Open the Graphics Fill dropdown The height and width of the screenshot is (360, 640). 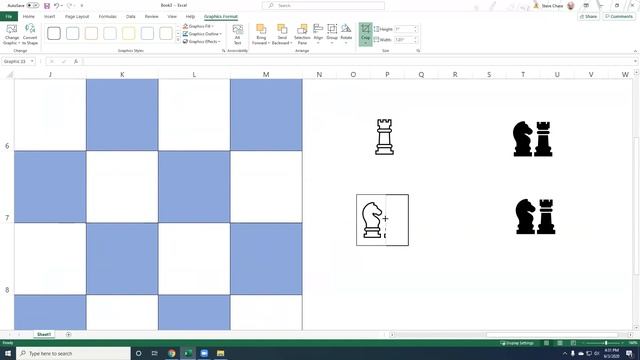198,26
